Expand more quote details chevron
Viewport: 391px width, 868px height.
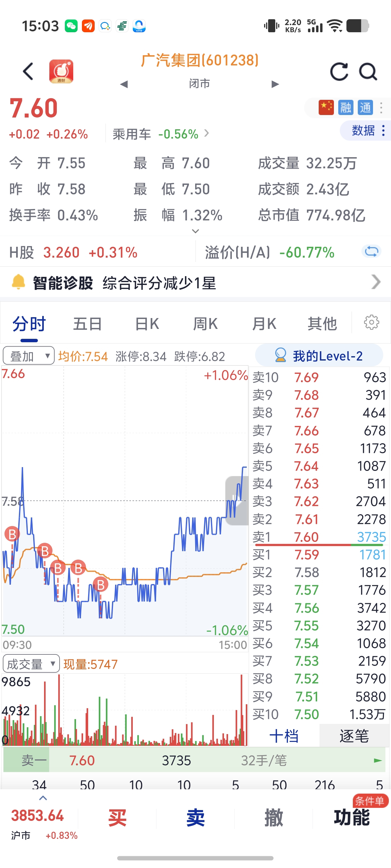pos(195,231)
